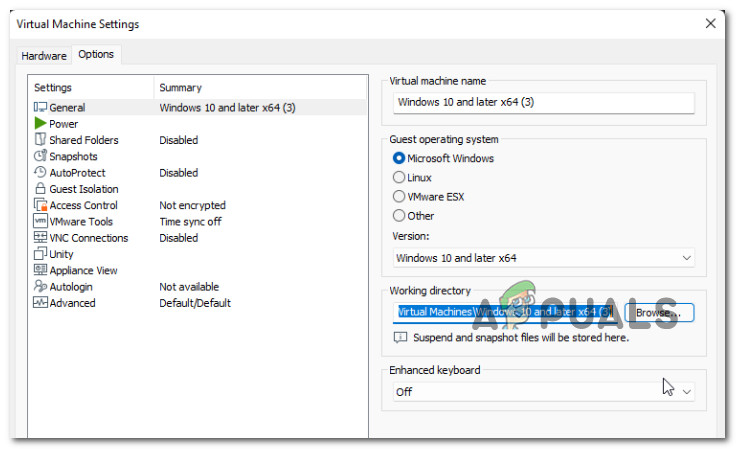Click AutoProtect 'Disabled' summary text
Viewport: 736px width, 449px height.
(179, 173)
